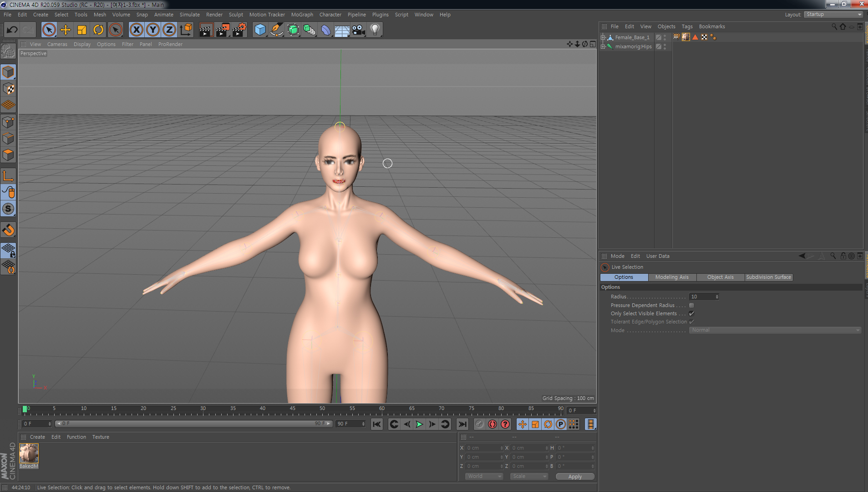
Task: Expand the Female_Base_1 object
Action: (603, 37)
